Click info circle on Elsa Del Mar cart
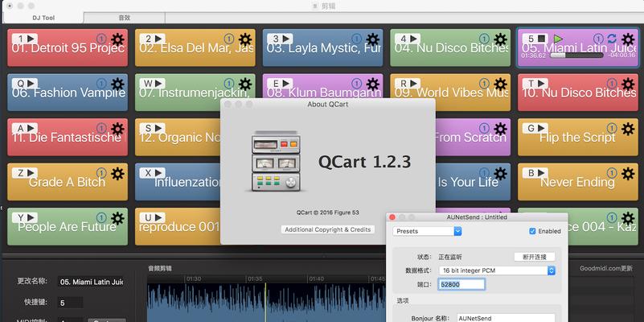The image size is (644, 322). tap(229, 39)
